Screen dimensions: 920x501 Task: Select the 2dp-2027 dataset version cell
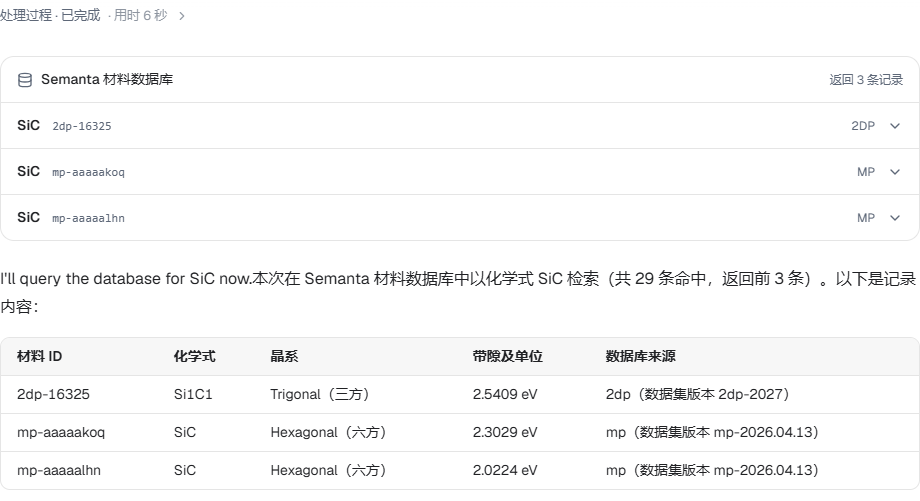[698, 394]
